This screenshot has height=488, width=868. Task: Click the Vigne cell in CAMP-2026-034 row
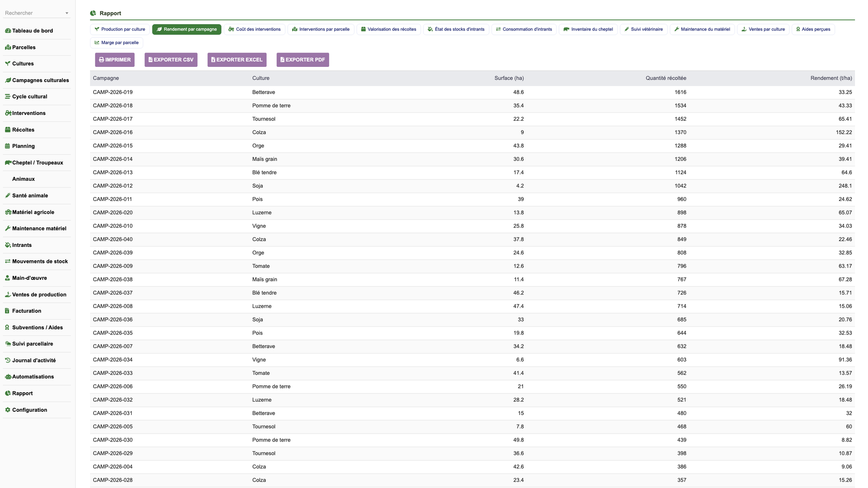click(259, 360)
